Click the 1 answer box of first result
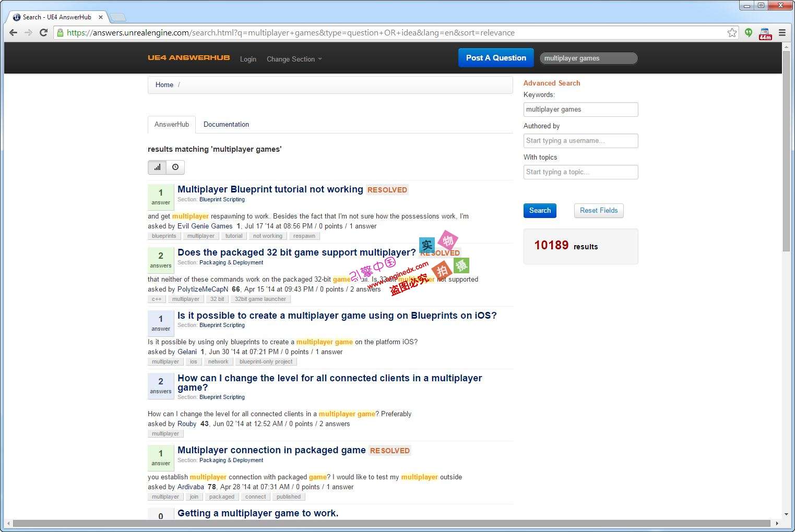Viewport: 795px width, 532px height. click(x=161, y=197)
